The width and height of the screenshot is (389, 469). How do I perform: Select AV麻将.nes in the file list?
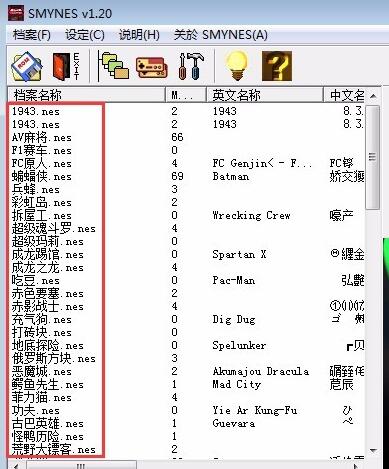coord(42,137)
